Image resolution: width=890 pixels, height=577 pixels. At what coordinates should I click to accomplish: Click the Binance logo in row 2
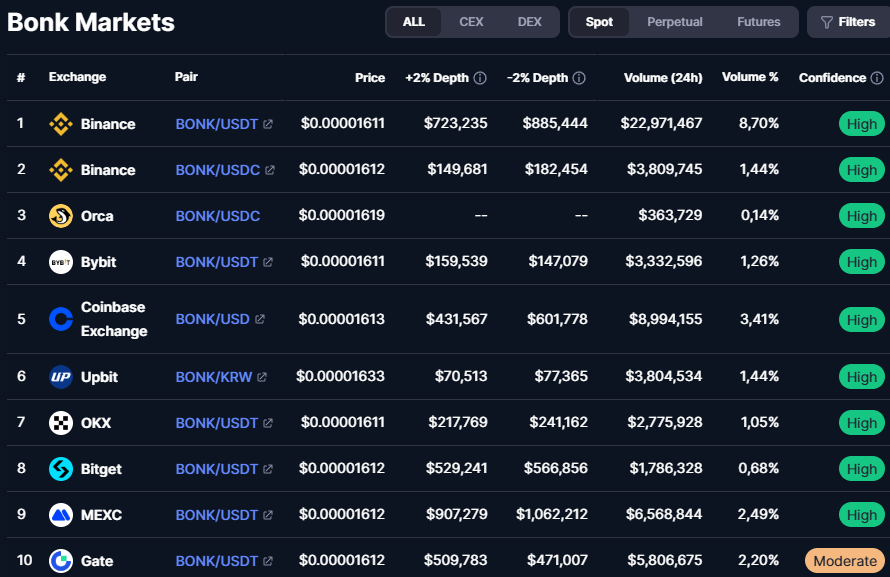[61, 170]
